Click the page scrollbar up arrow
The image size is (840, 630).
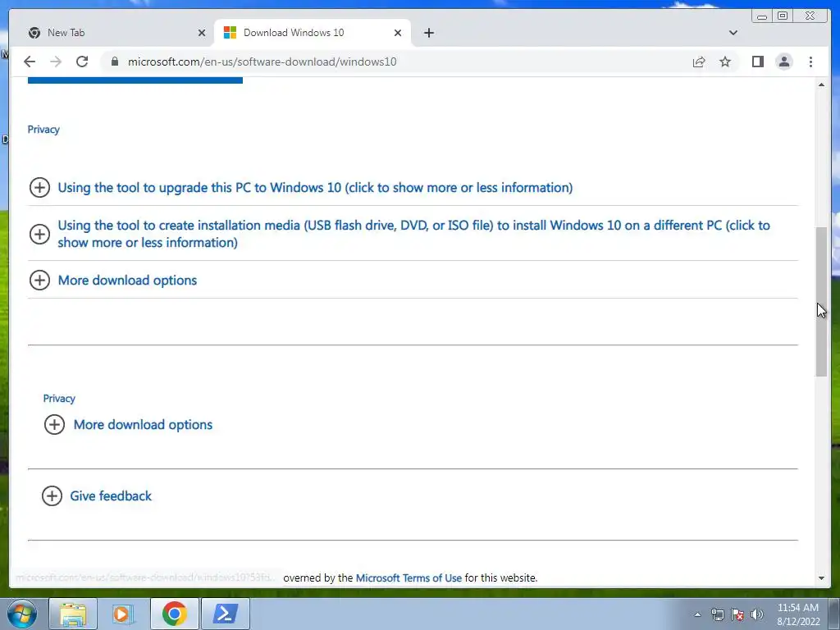[x=821, y=84]
